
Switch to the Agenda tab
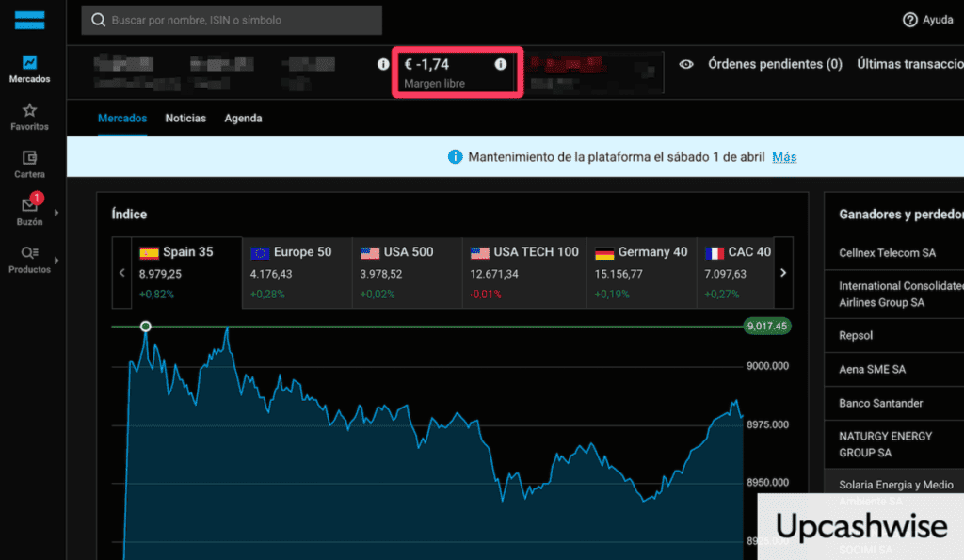tap(243, 118)
